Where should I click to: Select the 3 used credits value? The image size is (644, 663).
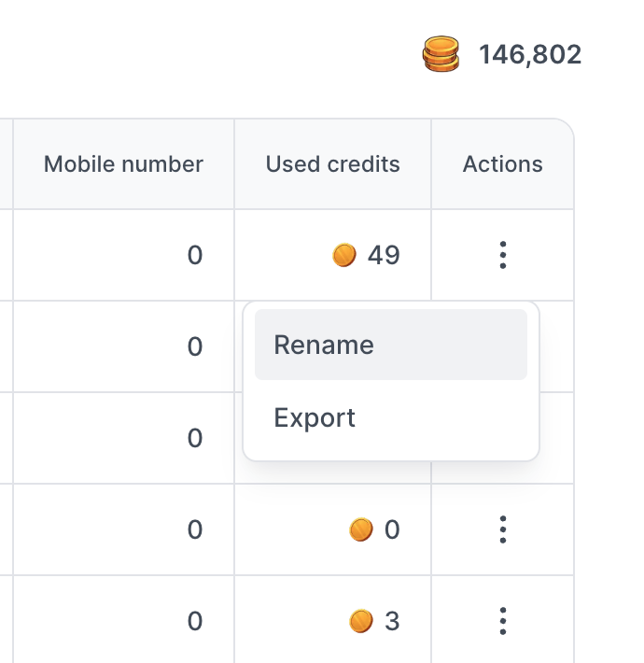click(x=392, y=621)
